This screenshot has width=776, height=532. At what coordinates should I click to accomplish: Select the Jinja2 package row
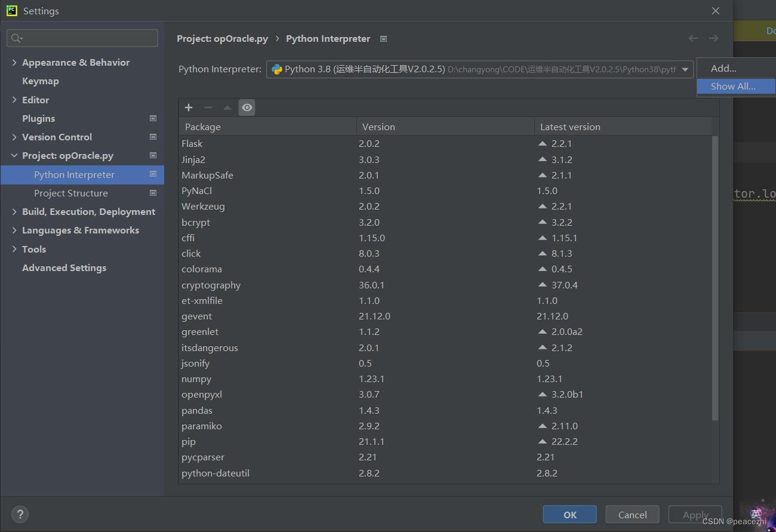pyautogui.click(x=445, y=159)
